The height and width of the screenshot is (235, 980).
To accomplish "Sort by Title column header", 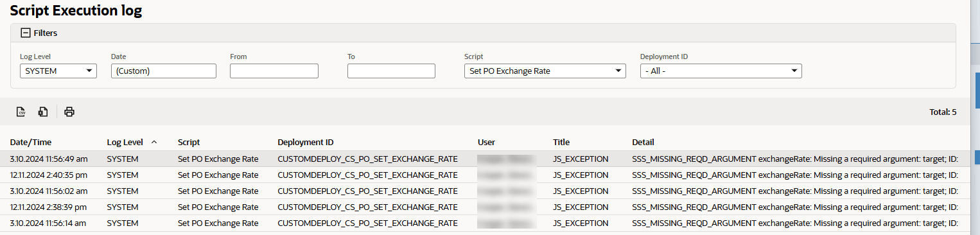I will pyautogui.click(x=561, y=142).
